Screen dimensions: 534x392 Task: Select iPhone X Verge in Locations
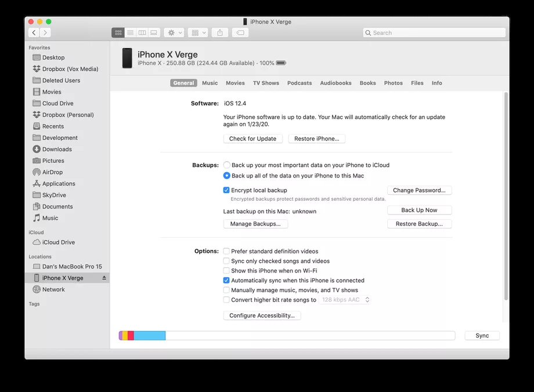67,278
